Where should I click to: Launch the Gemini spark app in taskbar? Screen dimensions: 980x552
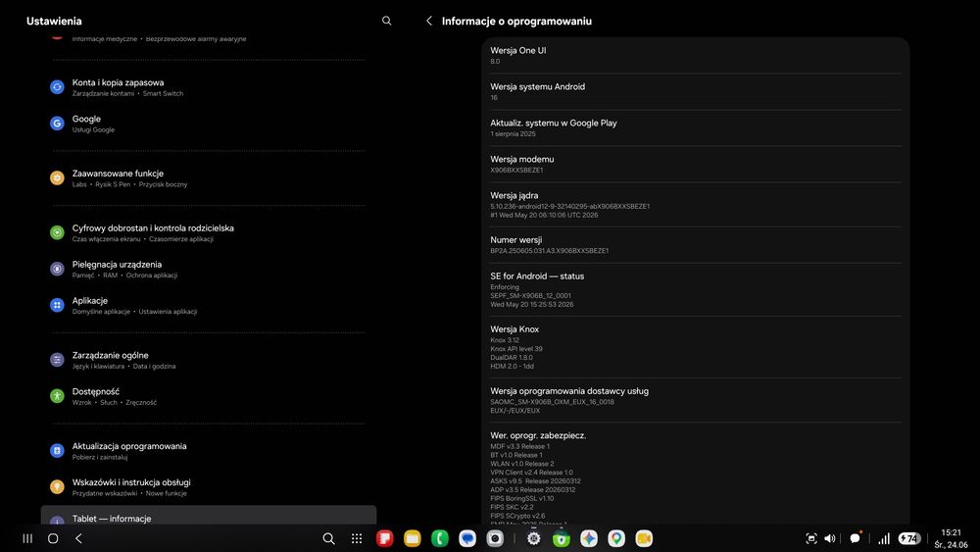pos(589,538)
